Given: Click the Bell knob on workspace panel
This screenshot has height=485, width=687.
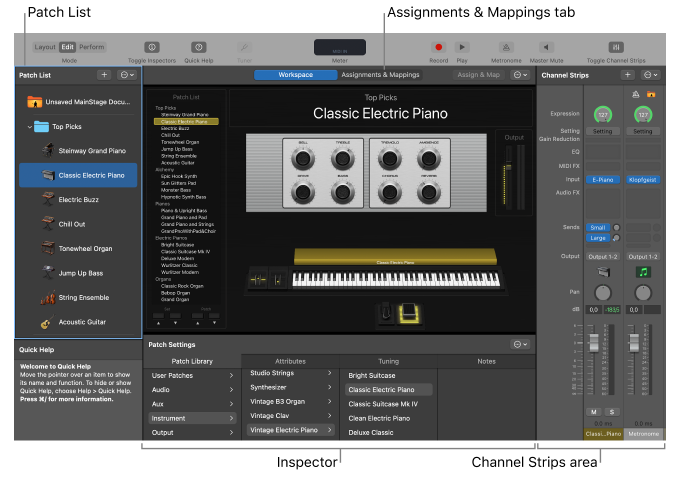Looking at the screenshot, I should tap(303, 158).
